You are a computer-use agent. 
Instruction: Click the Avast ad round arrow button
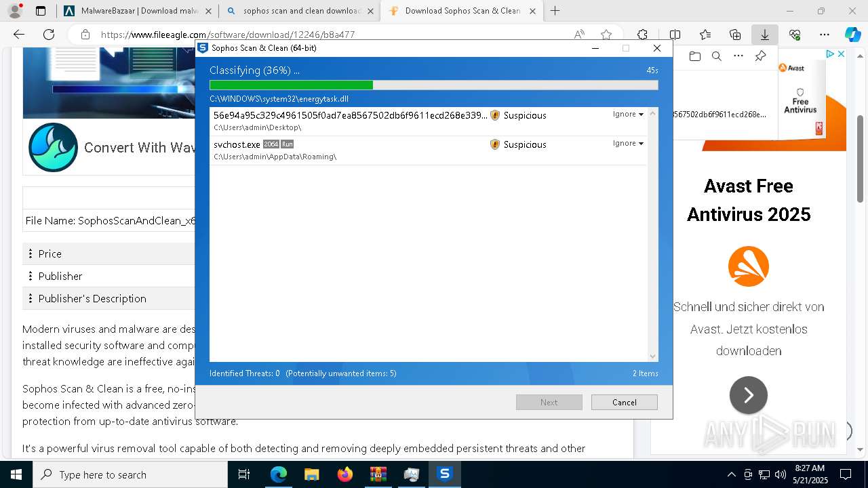(748, 395)
